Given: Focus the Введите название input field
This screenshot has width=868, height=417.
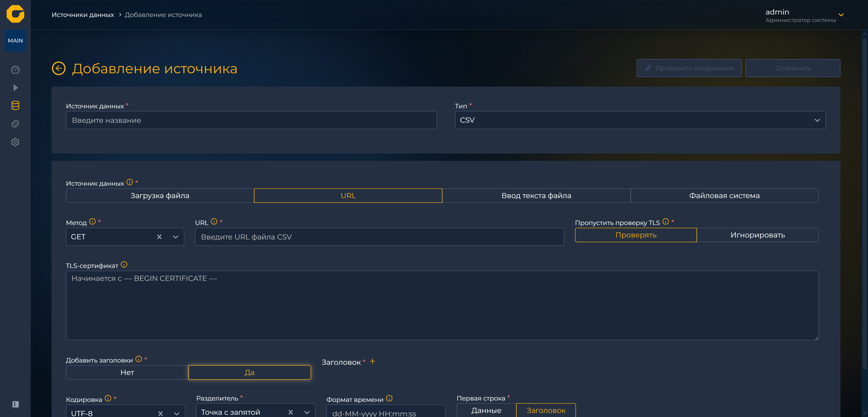Looking at the screenshot, I should tap(251, 120).
